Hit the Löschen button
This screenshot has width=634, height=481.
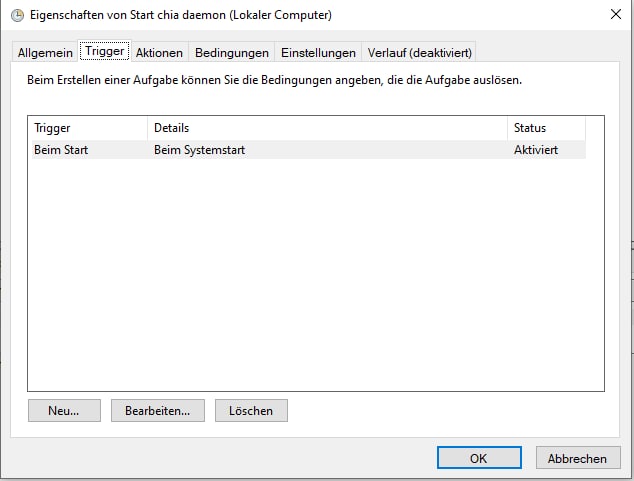250,410
